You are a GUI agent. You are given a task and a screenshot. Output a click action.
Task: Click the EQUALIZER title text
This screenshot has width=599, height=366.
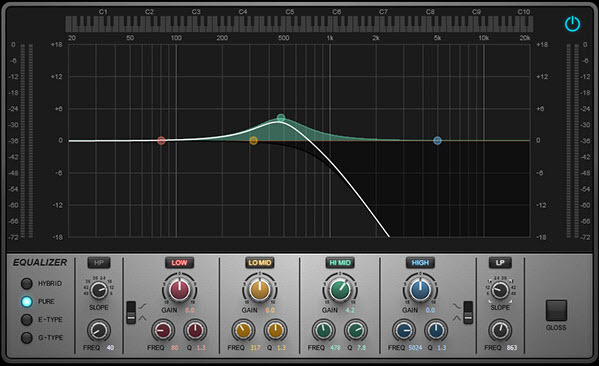(40, 262)
